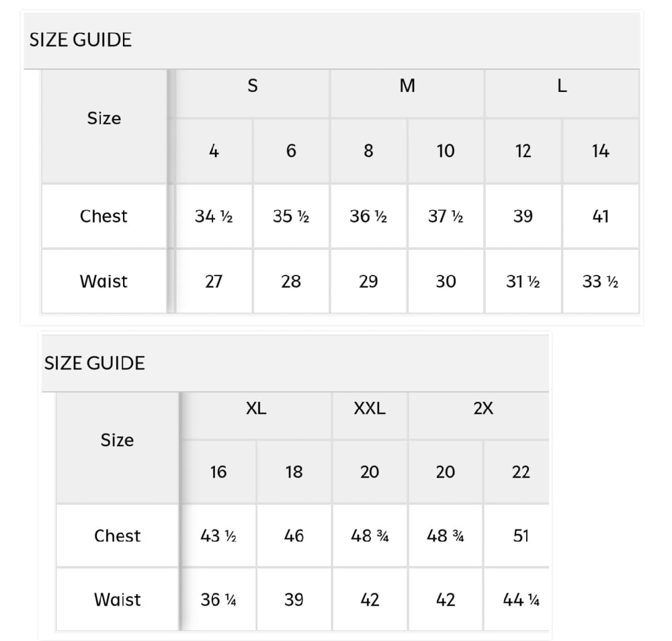This screenshot has width=672, height=641.
Task: Click the numeric size 4 cell
Action: click(x=214, y=151)
